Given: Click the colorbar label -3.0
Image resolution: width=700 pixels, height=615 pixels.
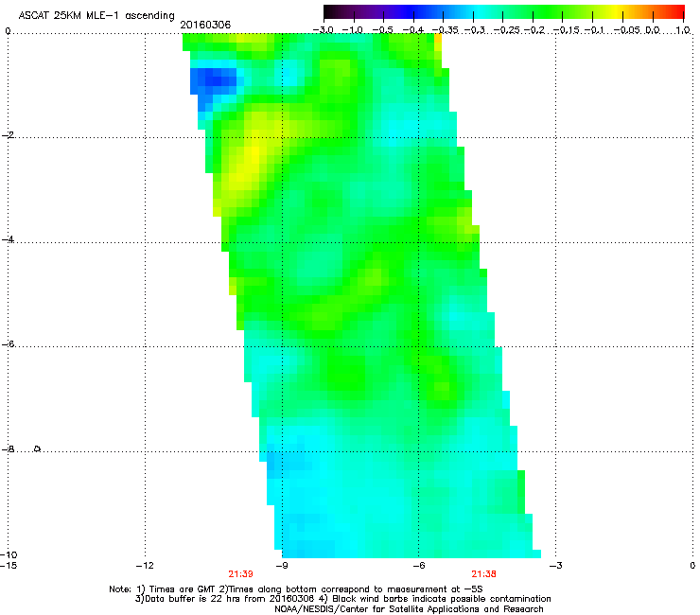Looking at the screenshot, I should click(324, 30).
